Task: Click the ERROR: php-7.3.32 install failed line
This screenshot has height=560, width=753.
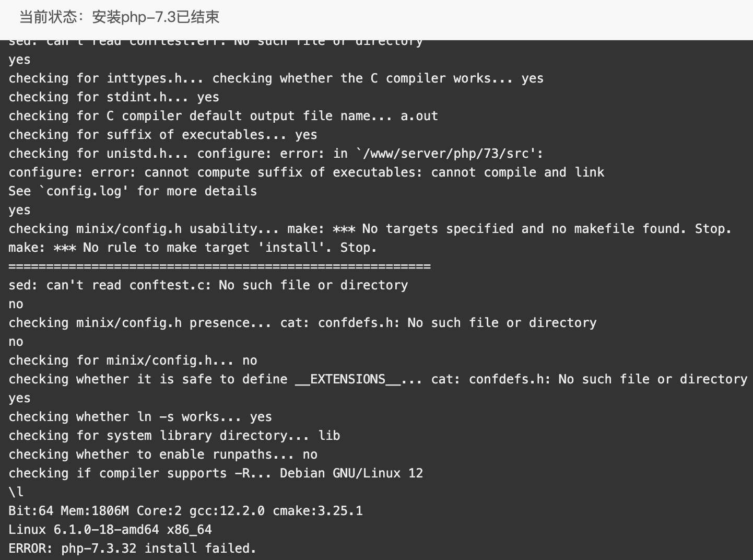Action: tap(132, 548)
